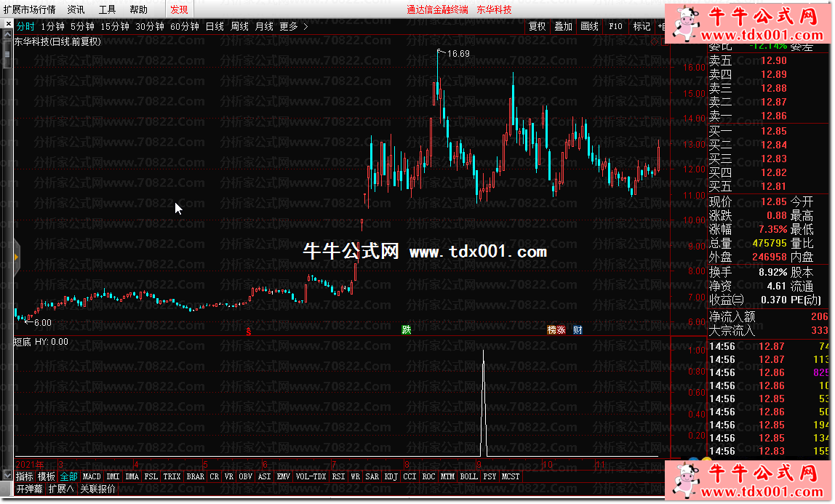This screenshot has width=835, height=504.
Task: Click the 标记 mark button
Action: pos(642,26)
